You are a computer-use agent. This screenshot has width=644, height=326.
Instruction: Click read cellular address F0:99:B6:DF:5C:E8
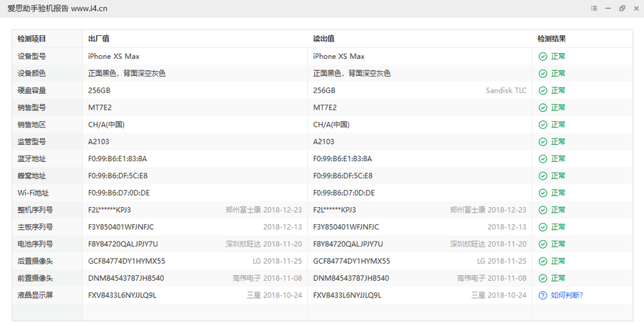point(343,176)
